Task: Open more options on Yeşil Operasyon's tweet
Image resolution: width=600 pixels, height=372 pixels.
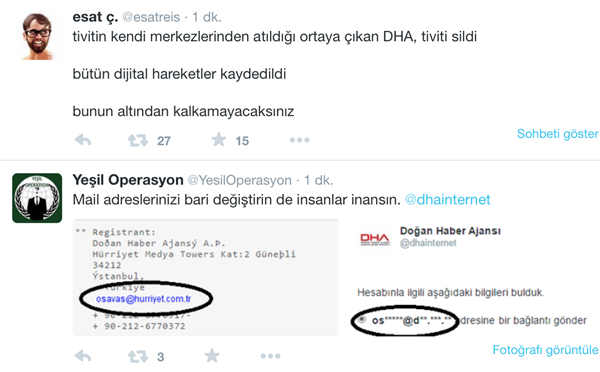Action: [271, 356]
